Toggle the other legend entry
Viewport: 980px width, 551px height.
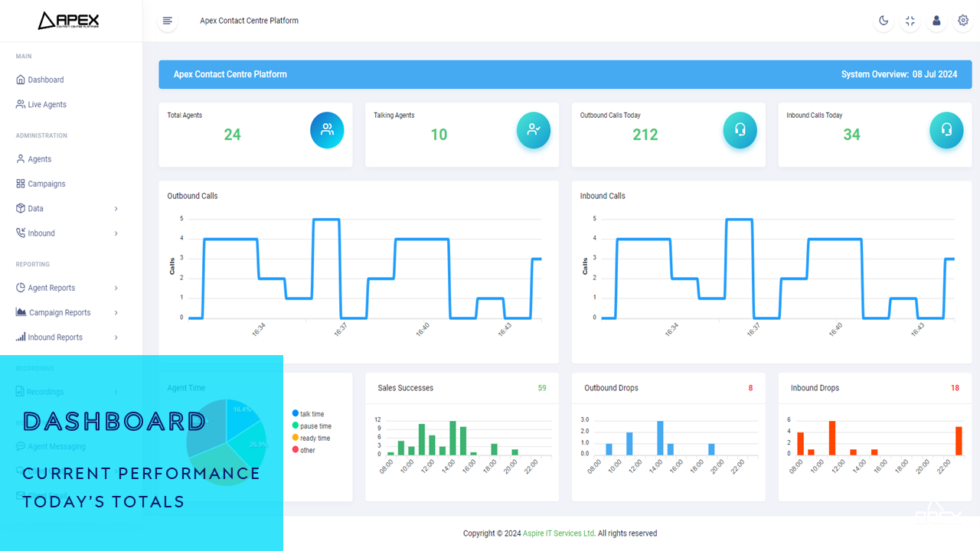click(303, 451)
